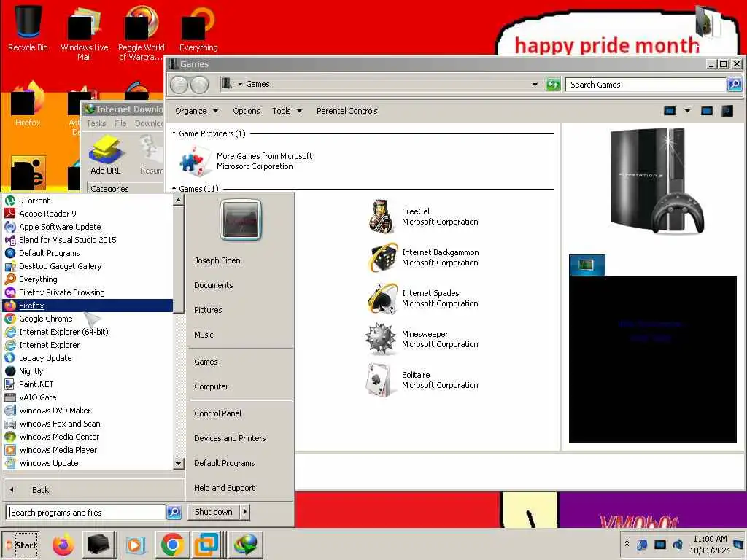Launch Nightly browser from list
The width and height of the screenshot is (747, 560).
click(88, 371)
